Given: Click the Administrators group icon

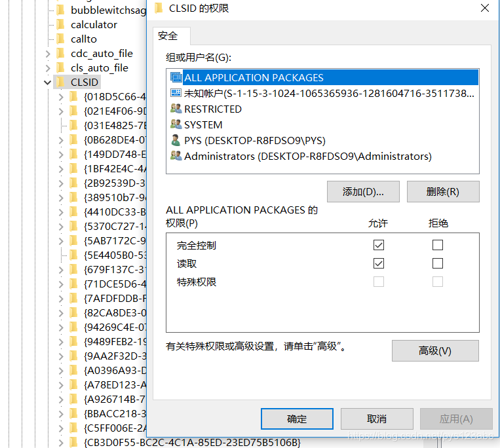Looking at the screenshot, I should point(176,156).
